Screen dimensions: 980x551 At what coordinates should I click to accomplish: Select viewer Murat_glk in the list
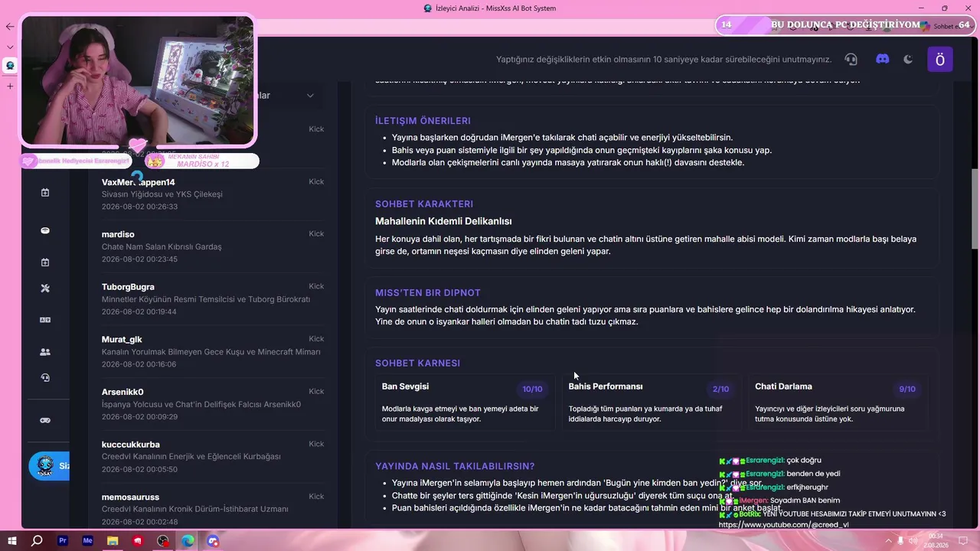tap(213, 351)
